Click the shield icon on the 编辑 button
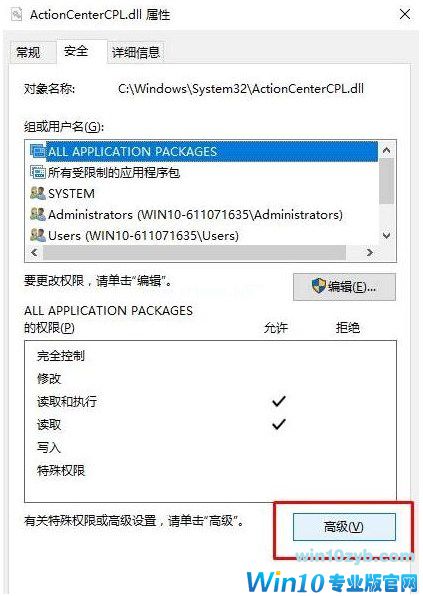423x596 pixels. [x=318, y=286]
